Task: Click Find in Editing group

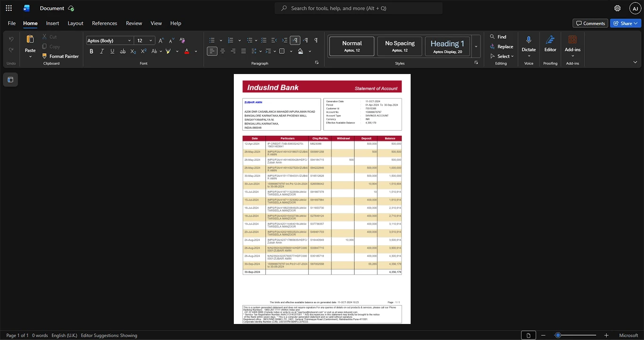Action: pos(498,37)
